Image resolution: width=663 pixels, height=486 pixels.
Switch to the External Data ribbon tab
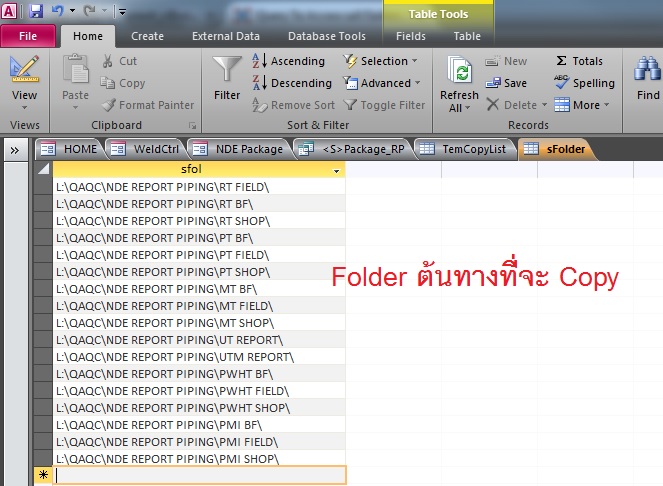click(x=226, y=36)
